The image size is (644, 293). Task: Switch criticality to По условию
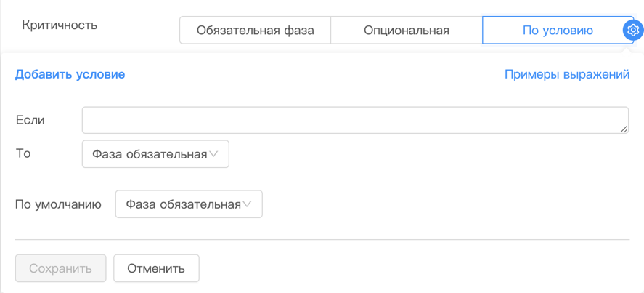point(557,31)
